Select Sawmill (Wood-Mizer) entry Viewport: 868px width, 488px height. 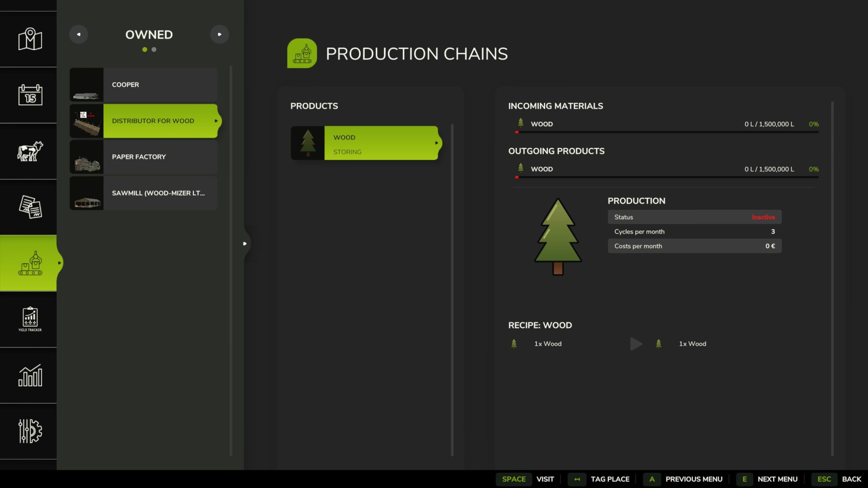pyautogui.click(x=144, y=193)
